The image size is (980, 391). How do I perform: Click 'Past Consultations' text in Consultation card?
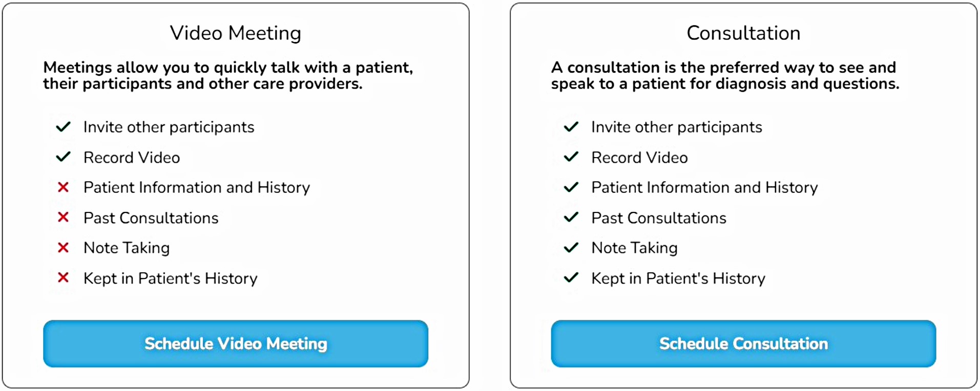coord(659,218)
